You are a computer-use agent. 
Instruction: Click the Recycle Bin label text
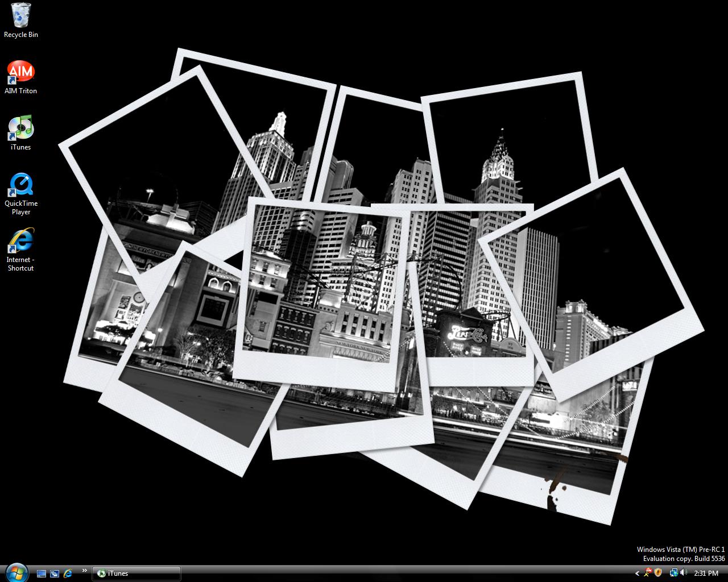coord(21,35)
